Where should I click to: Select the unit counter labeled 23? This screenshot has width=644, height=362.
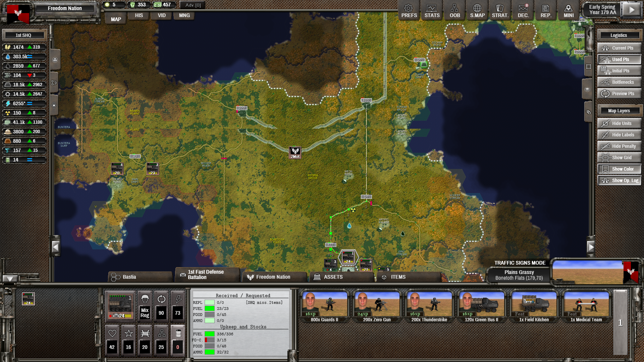pos(153,169)
